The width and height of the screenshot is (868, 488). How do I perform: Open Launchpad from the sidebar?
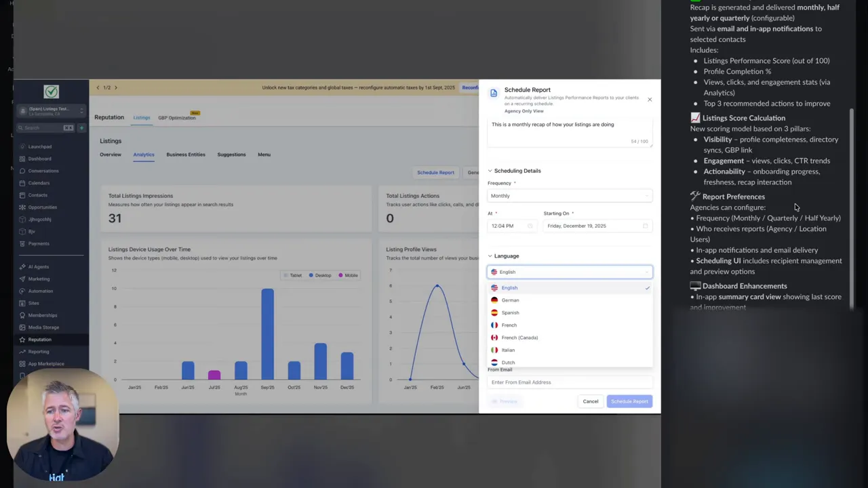tap(39, 146)
